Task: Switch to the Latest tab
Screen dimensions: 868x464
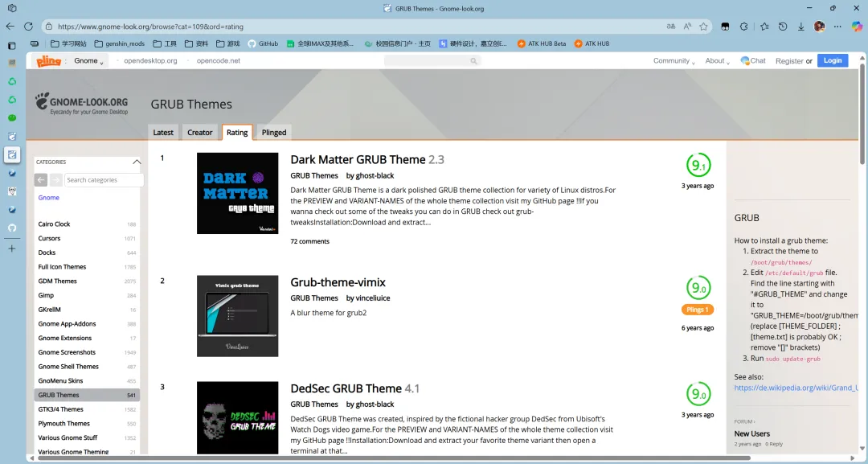Action: pyautogui.click(x=163, y=133)
